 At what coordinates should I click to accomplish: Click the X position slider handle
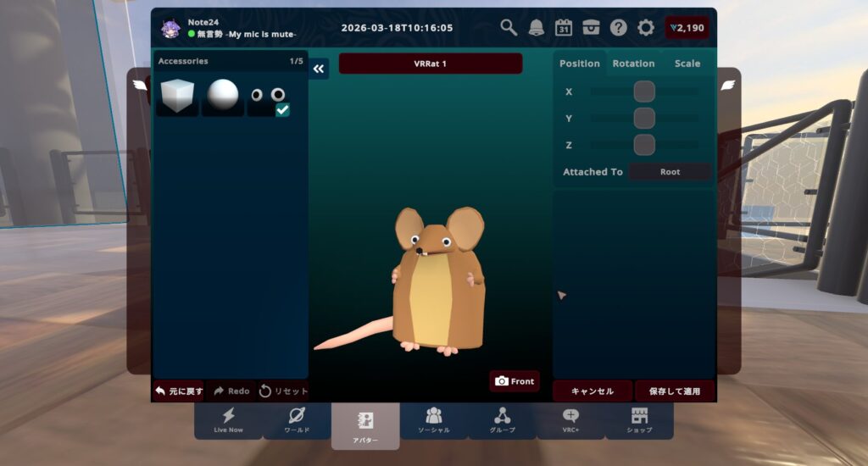point(644,92)
